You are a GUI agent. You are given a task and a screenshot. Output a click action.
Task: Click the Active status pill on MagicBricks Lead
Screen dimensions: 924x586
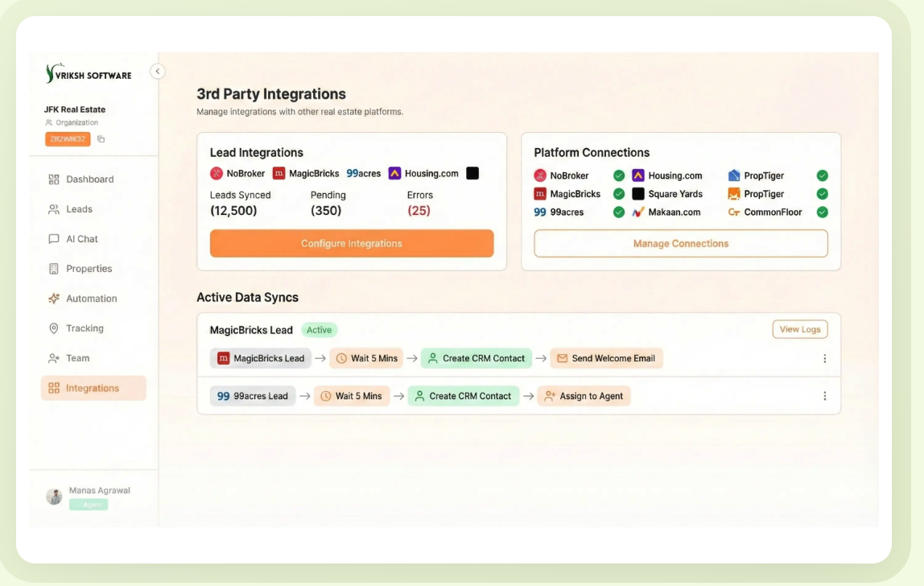click(319, 329)
